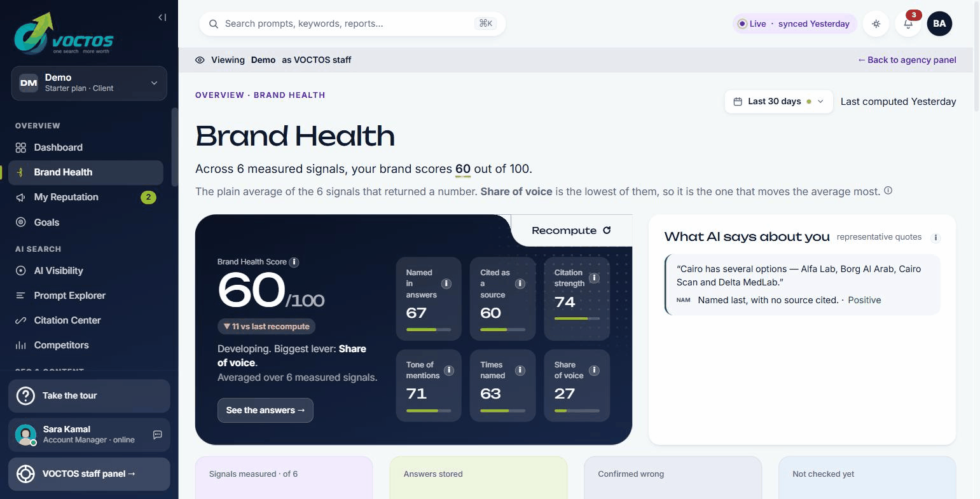Click the Recompute button
The image size is (980, 499).
[571, 230]
